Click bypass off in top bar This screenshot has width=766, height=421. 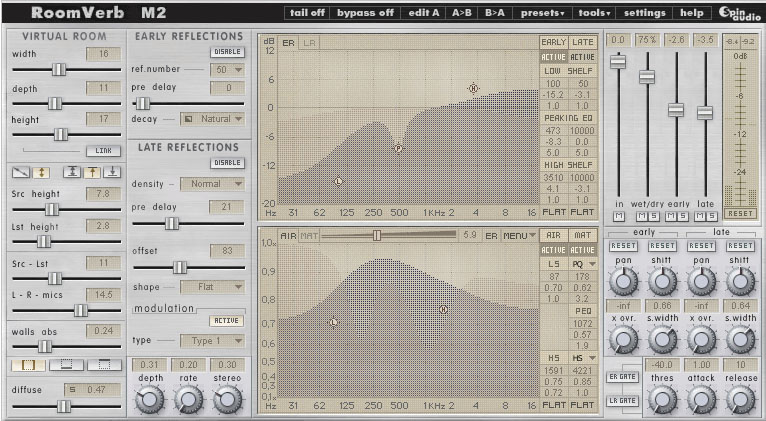365,13
